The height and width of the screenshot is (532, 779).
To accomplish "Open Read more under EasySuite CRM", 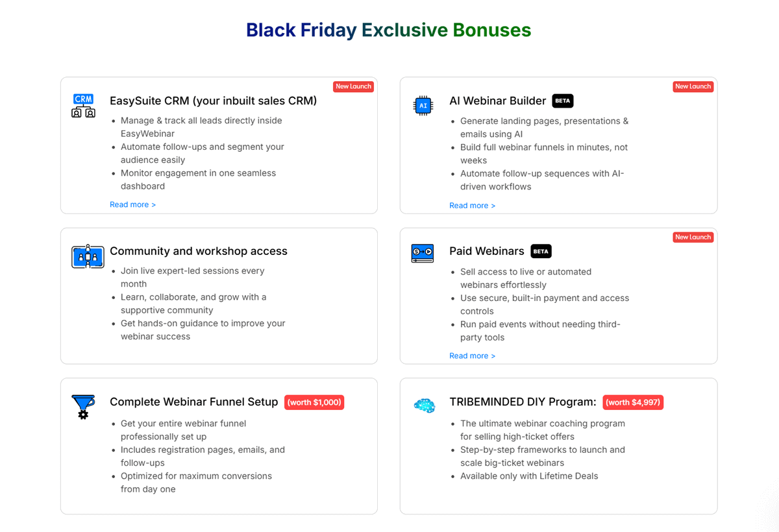I will pos(132,204).
